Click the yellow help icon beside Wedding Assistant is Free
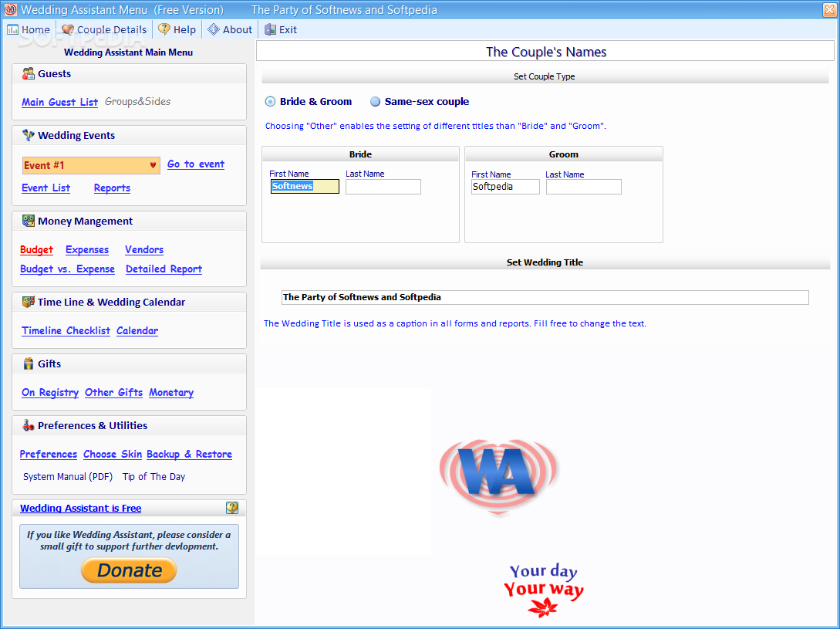Screen dimensions: 840x629 [232, 508]
